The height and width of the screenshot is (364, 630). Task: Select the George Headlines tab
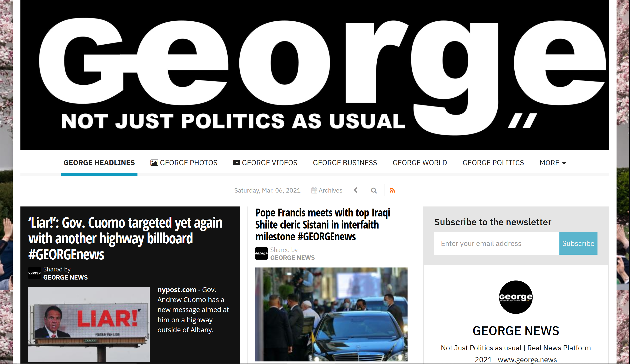99,163
